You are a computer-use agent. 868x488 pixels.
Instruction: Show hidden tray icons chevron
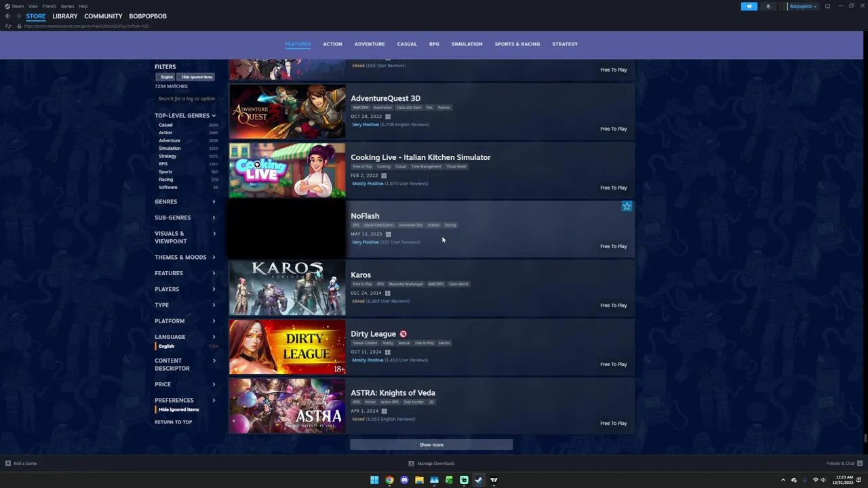pyautogui.click(x=783, y=480)
